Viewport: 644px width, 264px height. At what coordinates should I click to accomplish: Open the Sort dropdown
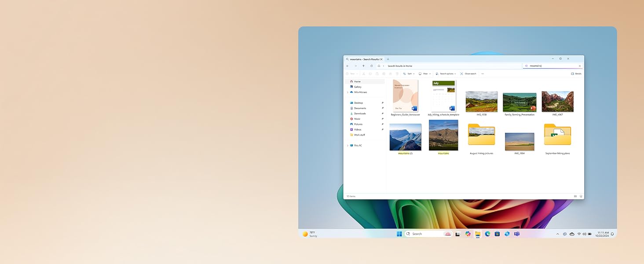[409, 73]
